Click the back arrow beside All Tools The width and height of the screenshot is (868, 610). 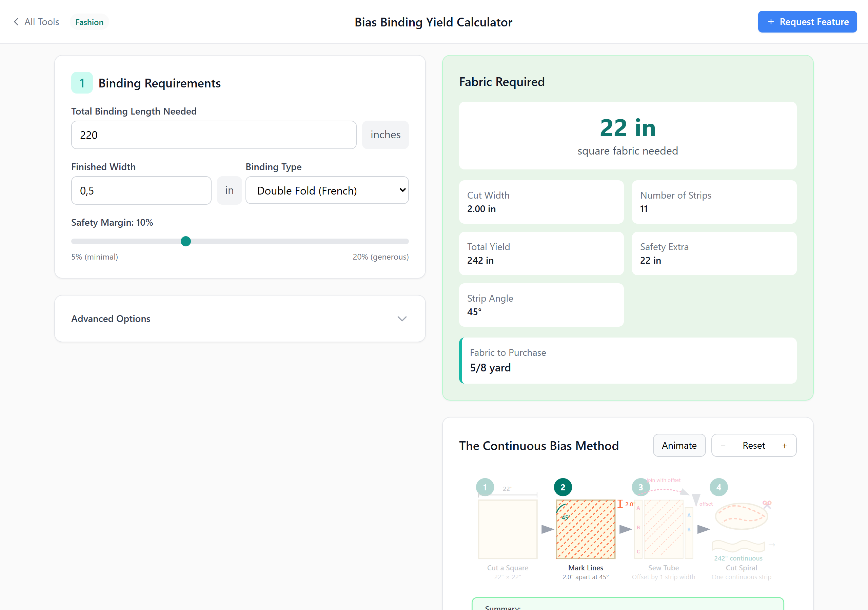16,22
